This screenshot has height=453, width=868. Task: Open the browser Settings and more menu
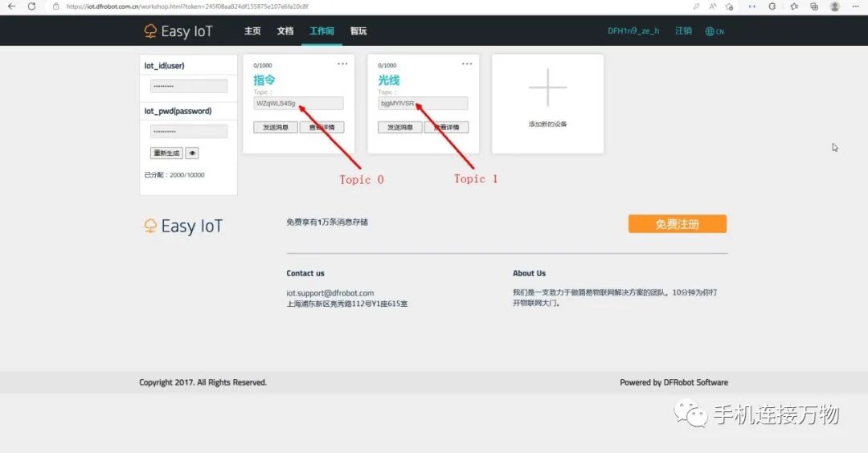pos(855,6)
